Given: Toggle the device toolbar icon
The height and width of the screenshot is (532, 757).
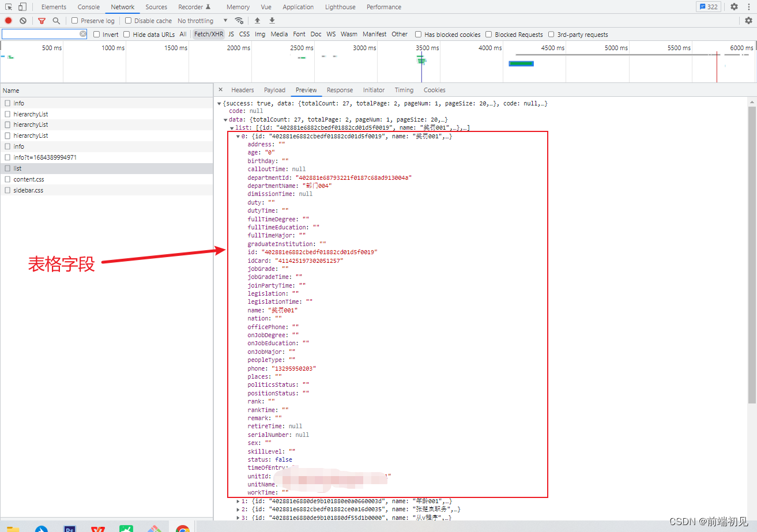Looking at the screenshot, I should click(x=22, y=7).
